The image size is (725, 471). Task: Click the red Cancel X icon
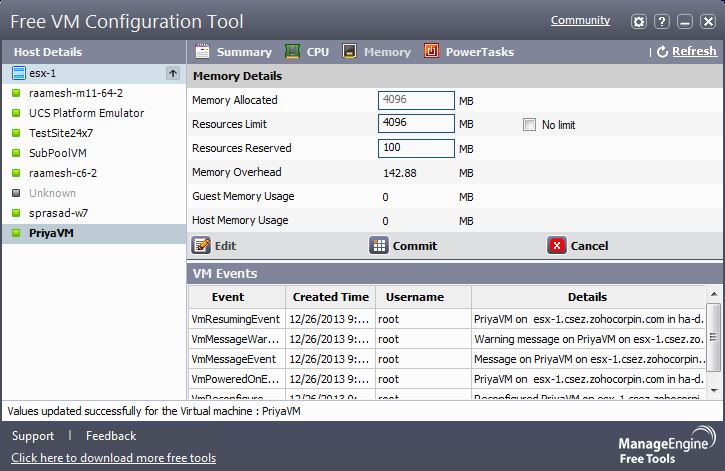[557, 245]
